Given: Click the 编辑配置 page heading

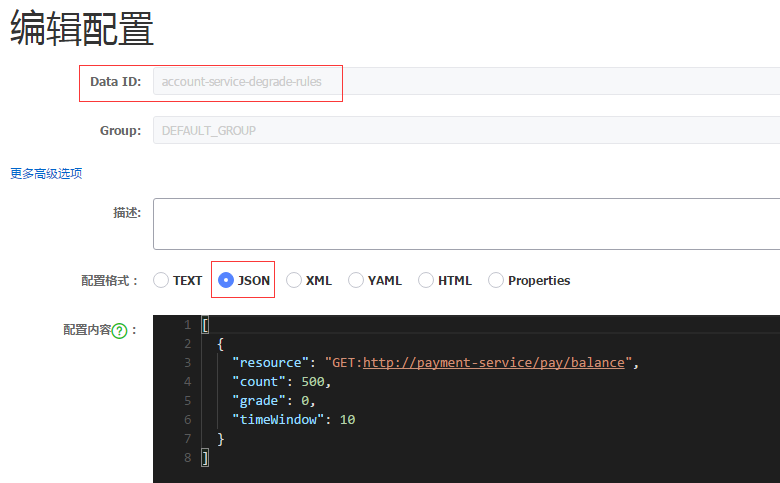Looking at the screenshot, I should (82, 28).
